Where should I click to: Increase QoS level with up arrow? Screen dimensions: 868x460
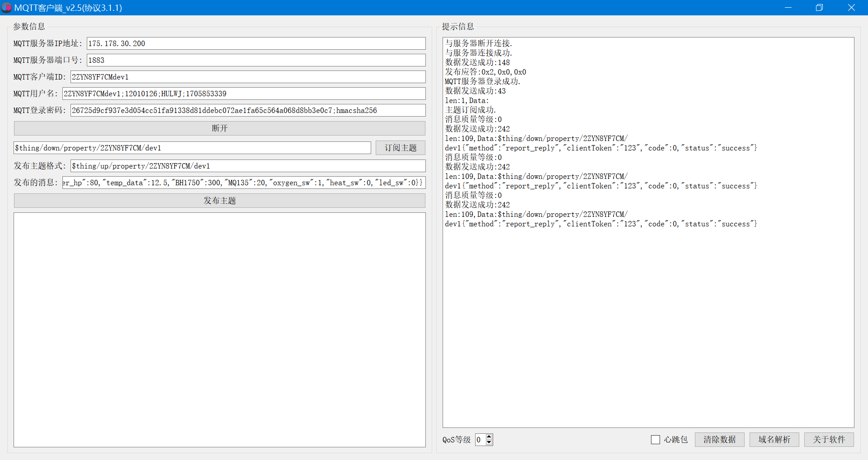[489, 437]
